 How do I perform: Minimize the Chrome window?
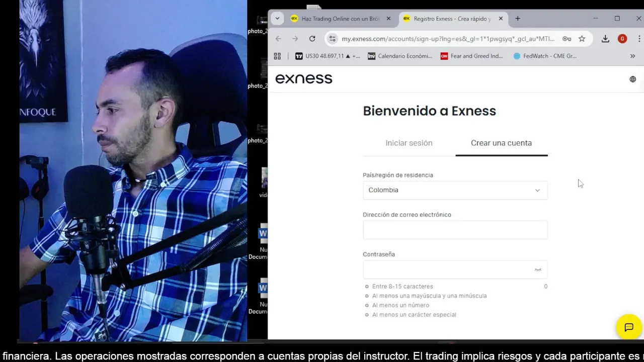[596, 19]
